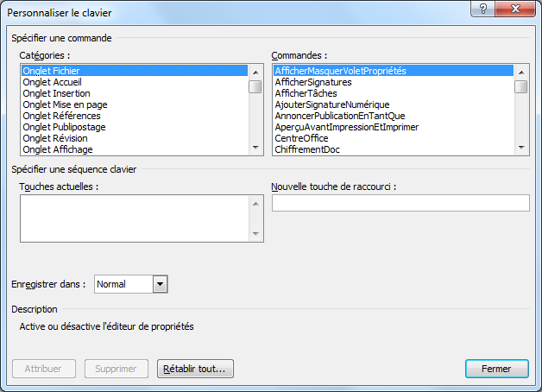The image size is (542, 392).
Task: Click inside the Touches actuelles list box
Action: [x=135, y=218]
